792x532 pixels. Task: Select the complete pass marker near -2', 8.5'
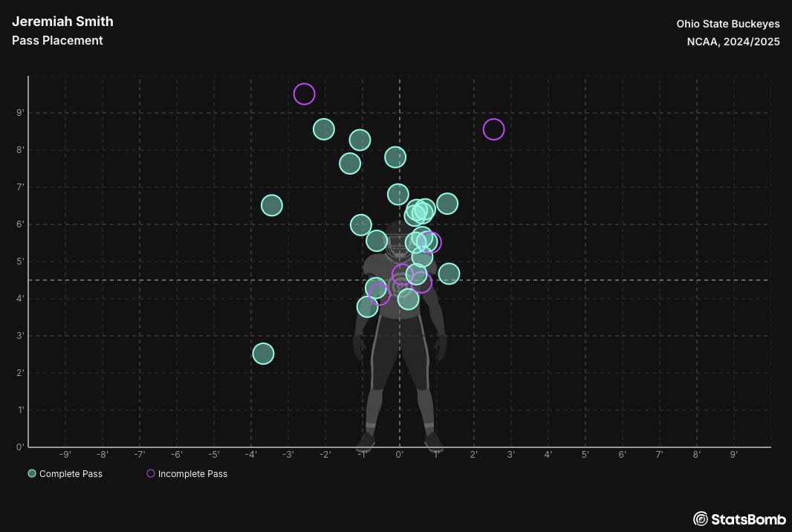click(324, 129)
